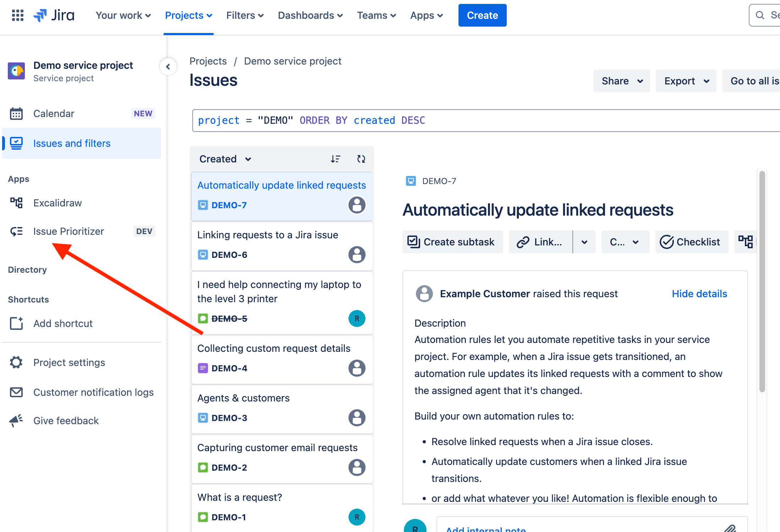Click Hide details link
Screen dimensions: 780x532
tap(699, 294)
